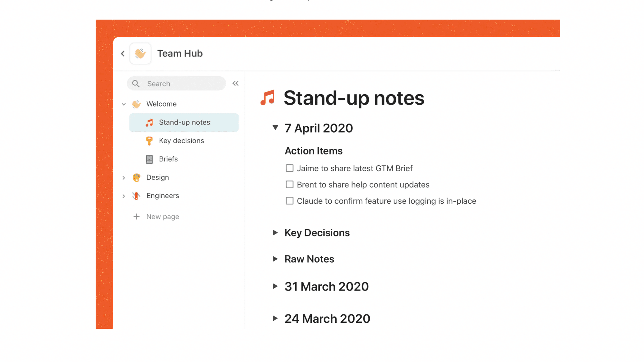The height and width of the screenshot is (362, 644).
Task: Check 'Jaime to share latest GTM Brief'
Action: 289,168
